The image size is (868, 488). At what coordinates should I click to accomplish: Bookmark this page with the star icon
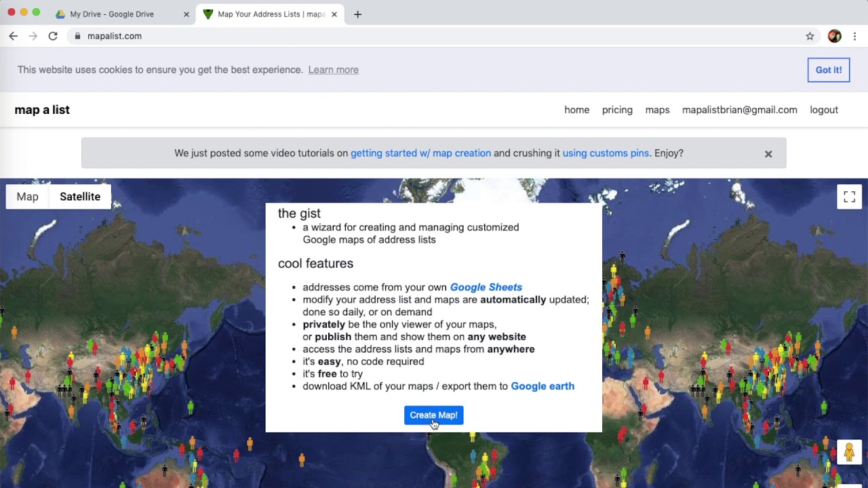(810, 36)
